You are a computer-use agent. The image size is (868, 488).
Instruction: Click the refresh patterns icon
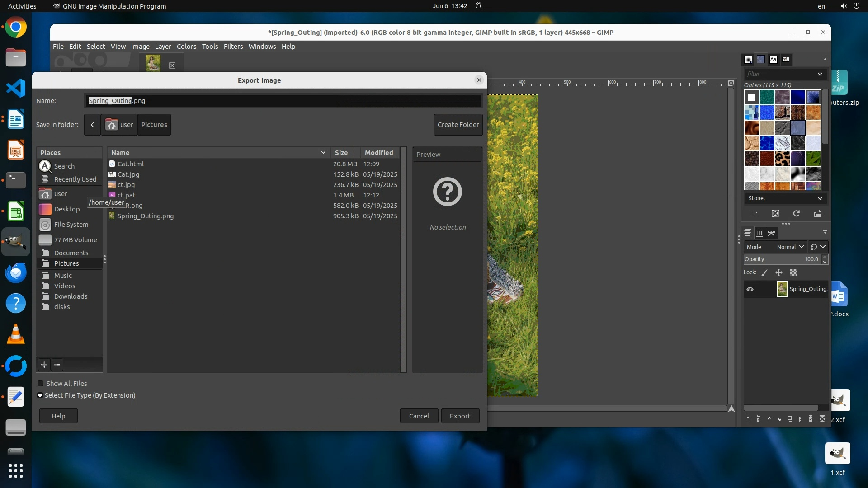[797, 213]
